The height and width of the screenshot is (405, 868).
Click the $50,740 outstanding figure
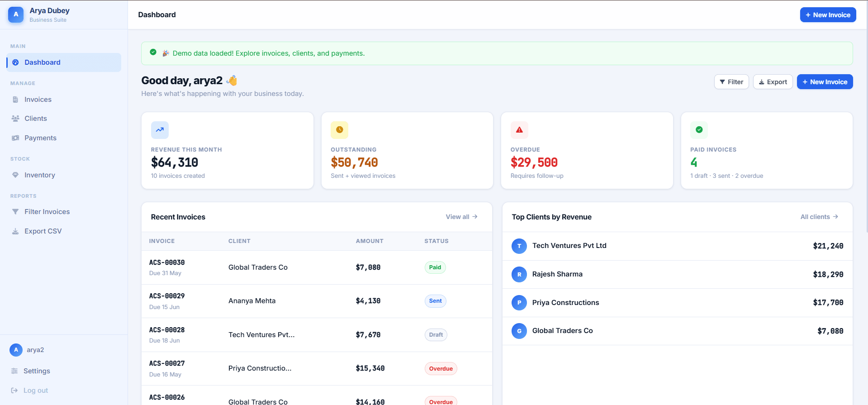click(354, 162)
